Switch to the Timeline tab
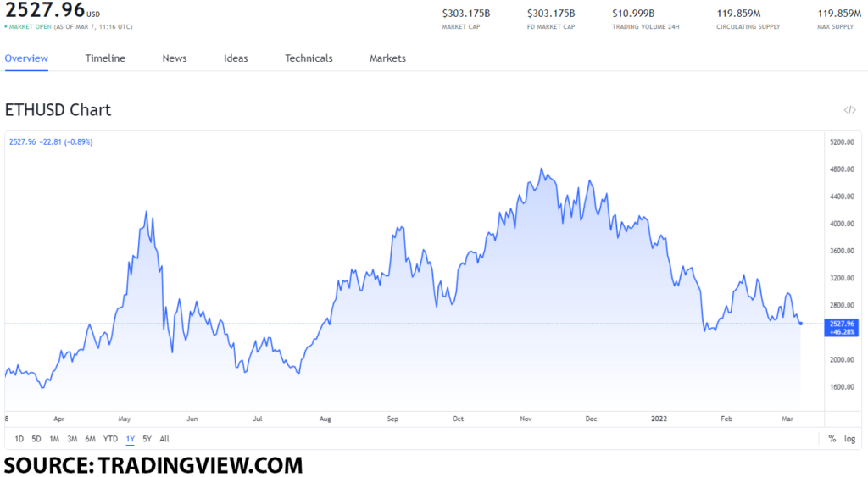The width and height of the screenshot is (868, 477). point(105,58)
